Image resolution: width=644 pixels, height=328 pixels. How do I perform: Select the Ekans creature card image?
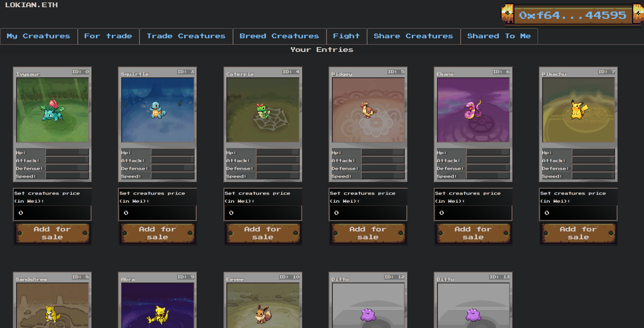pyautogui.click(x=473, y=110)
